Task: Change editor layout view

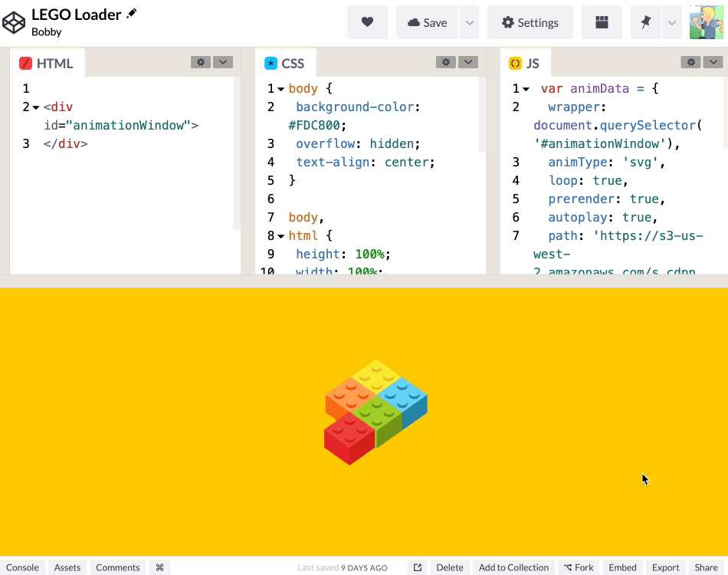Action: (x=602, y=22)
